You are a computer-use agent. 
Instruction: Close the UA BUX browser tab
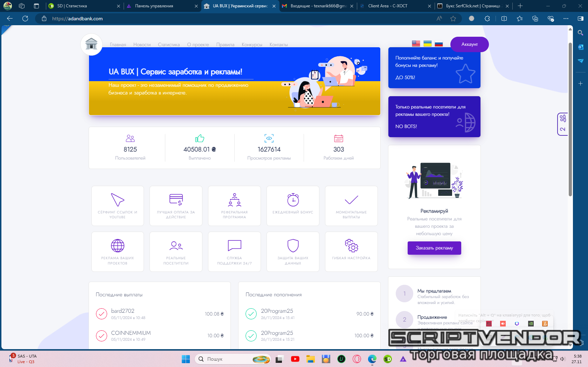[x=274, y=6]
